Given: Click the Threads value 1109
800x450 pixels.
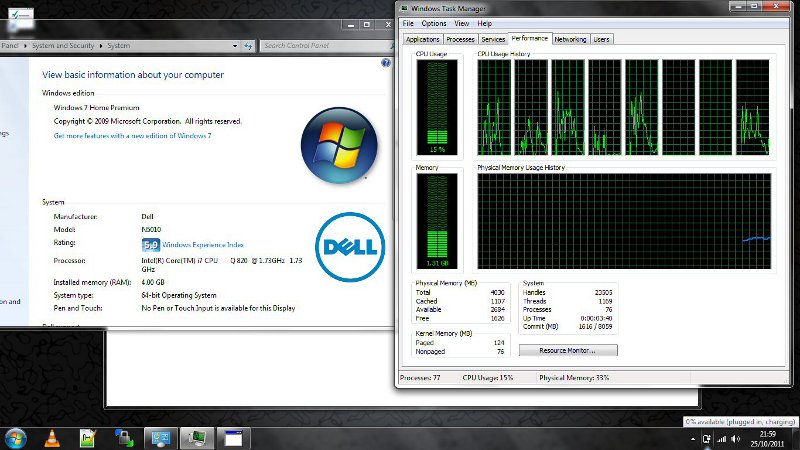Looking at the screenshot, I should pyautogui.click(x=605, y=302).
